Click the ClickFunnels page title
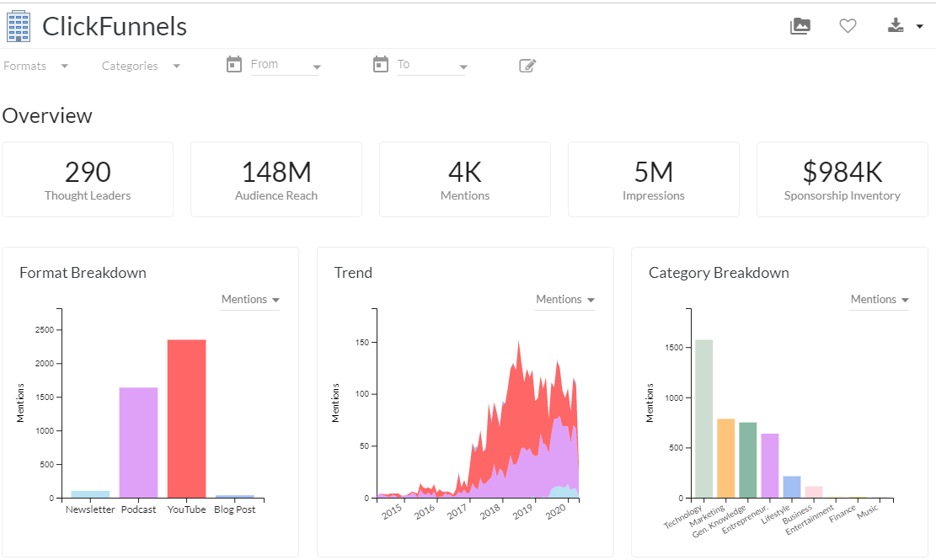The width and height of the screenshot is (936, 560). pyautogui.click(x=115, y=26)
